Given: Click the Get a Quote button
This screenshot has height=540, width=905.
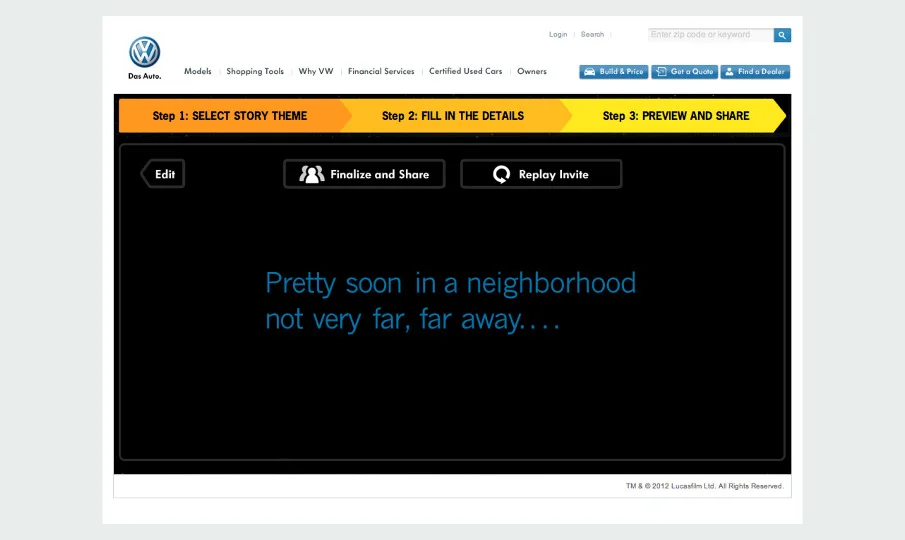Looking at the screenshot, I should [685, 72].
